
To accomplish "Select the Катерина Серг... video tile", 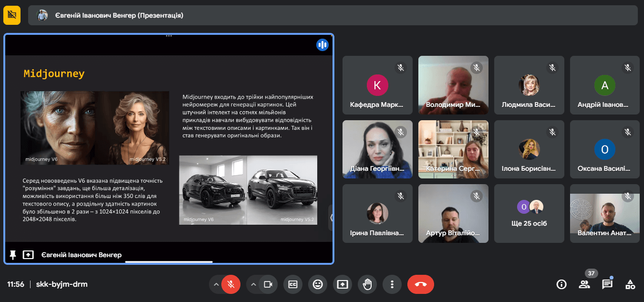I will pos(453,149).
